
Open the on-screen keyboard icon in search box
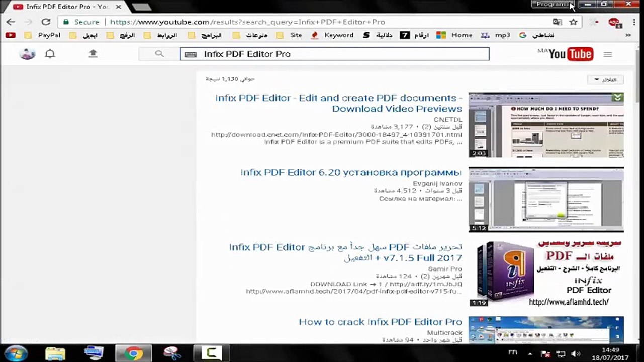191,54
